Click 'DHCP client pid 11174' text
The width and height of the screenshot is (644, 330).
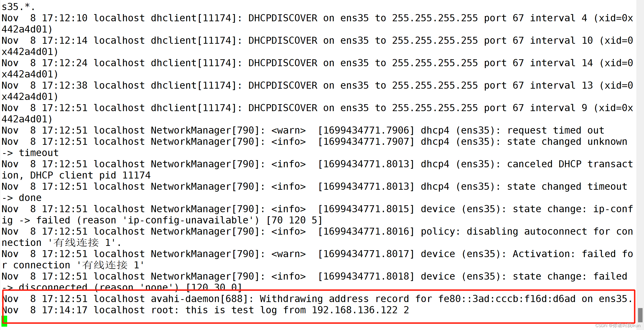[x=90, y=175]
